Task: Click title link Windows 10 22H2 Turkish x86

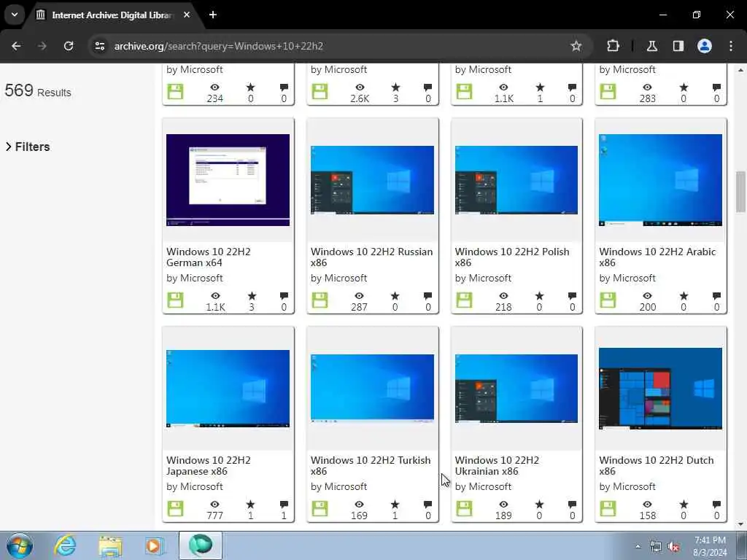Action: tap(371, 466)
